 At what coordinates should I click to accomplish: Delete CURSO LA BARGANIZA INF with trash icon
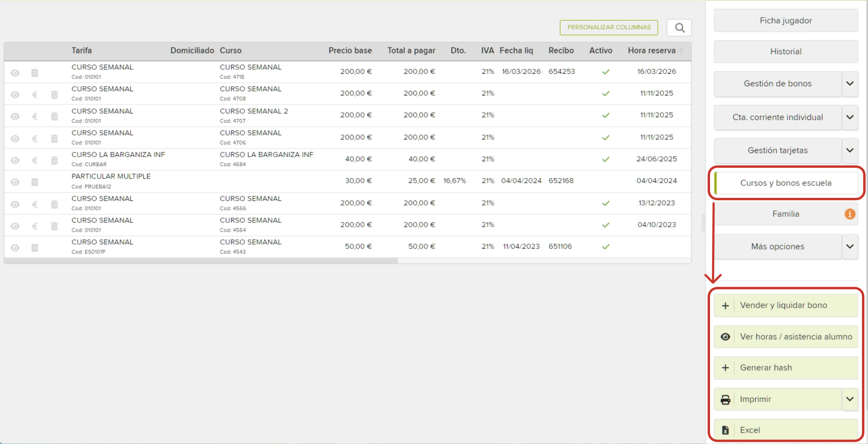click(54, 161)
